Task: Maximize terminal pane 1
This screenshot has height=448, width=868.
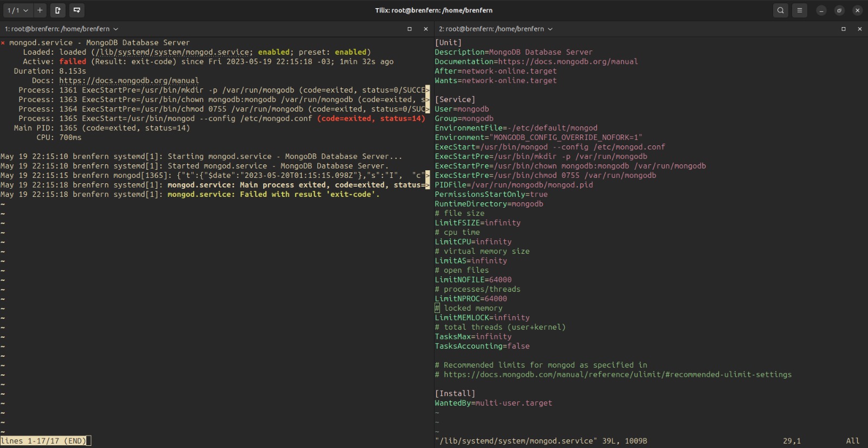Action: 410,29
